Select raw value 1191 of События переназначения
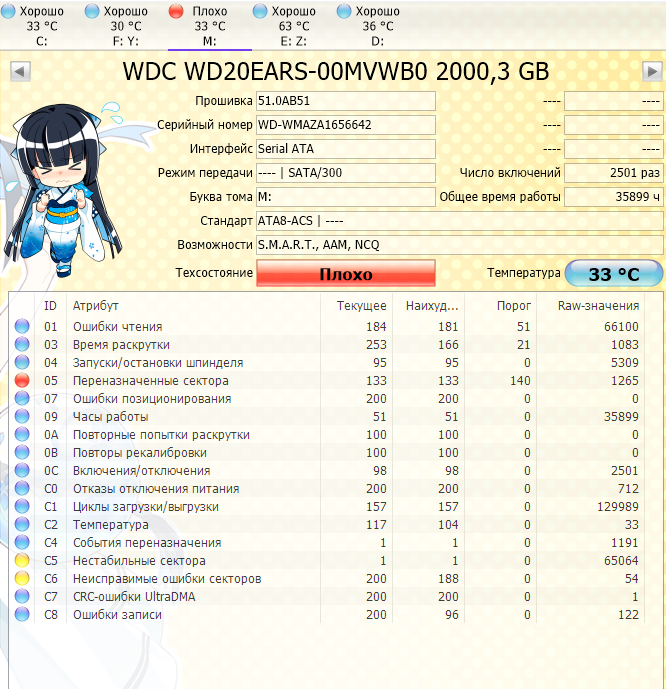Viewport: 666px width, 689px height. [624, 543]
